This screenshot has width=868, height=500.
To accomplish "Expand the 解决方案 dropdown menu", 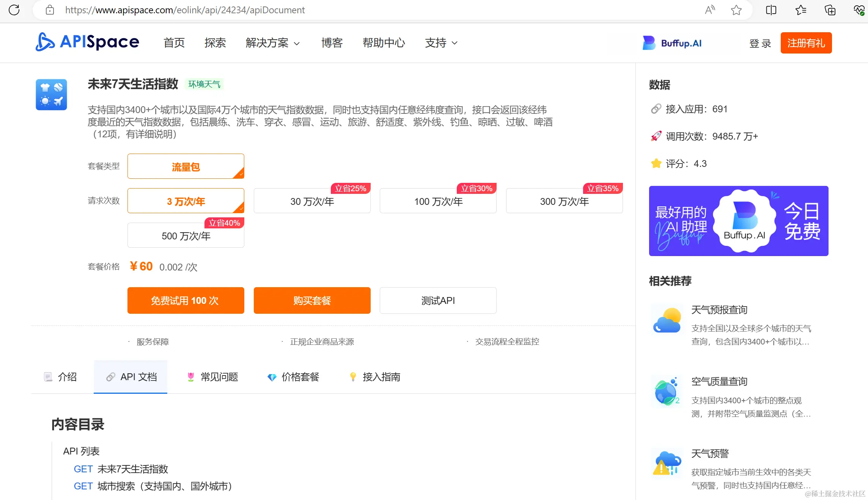I will pyautogui.click(x=272, y=43).
